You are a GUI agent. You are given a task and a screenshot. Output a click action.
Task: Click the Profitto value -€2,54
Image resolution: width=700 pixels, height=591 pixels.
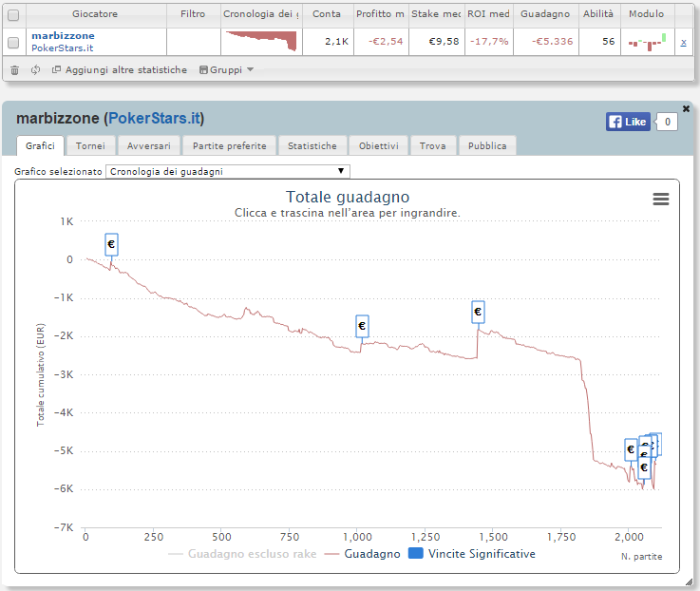(386, 42)
